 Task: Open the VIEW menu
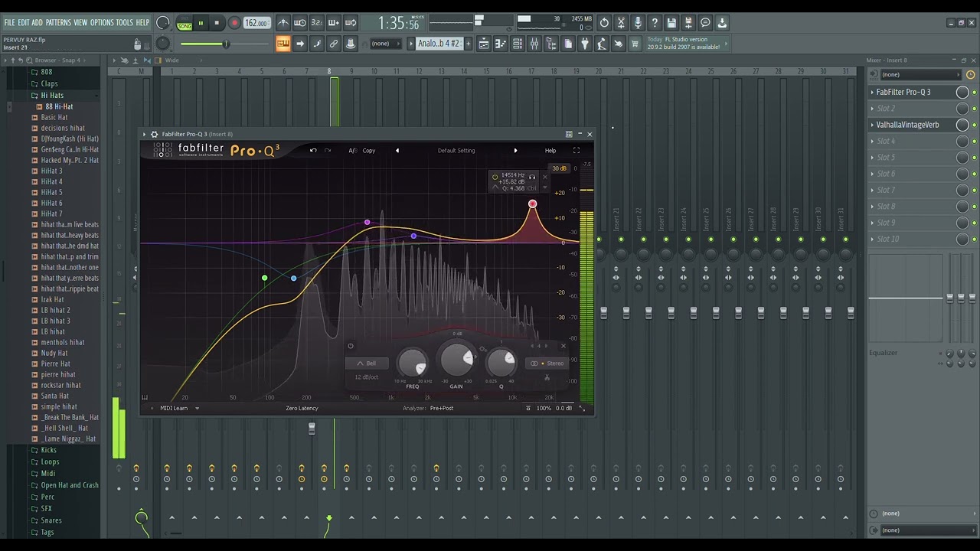[80, 23]
